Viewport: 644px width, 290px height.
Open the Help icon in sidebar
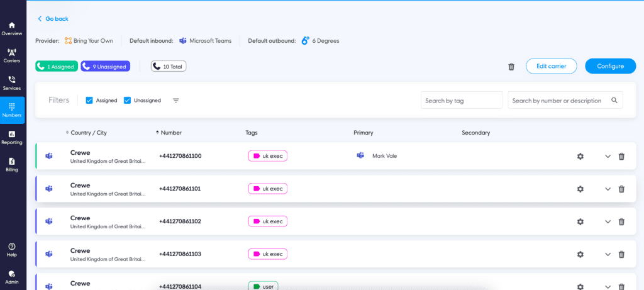(12, 249)
